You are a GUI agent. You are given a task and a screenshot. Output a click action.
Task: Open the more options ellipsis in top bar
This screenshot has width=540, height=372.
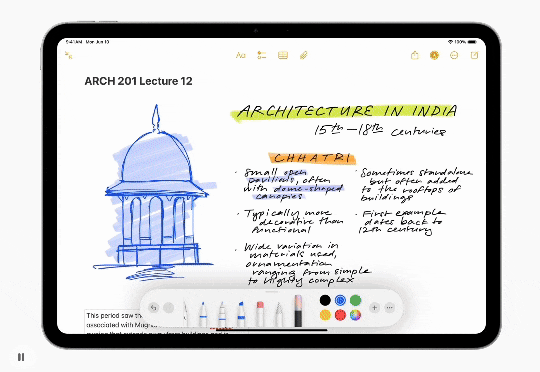pyautogui.click(x=454, y=55)
